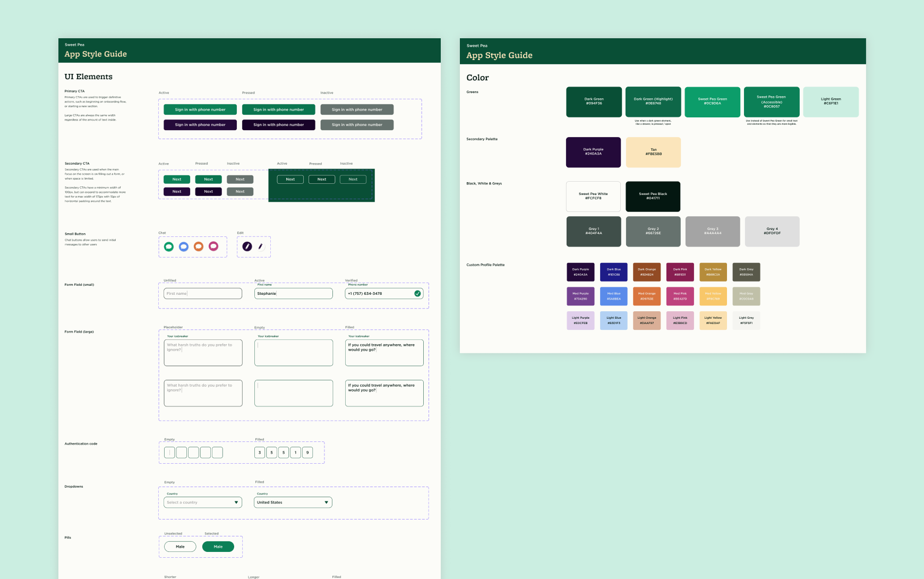Click the blue chat bubble icon
This screenshot has width=924, height=579.
(x=184, y=246)
